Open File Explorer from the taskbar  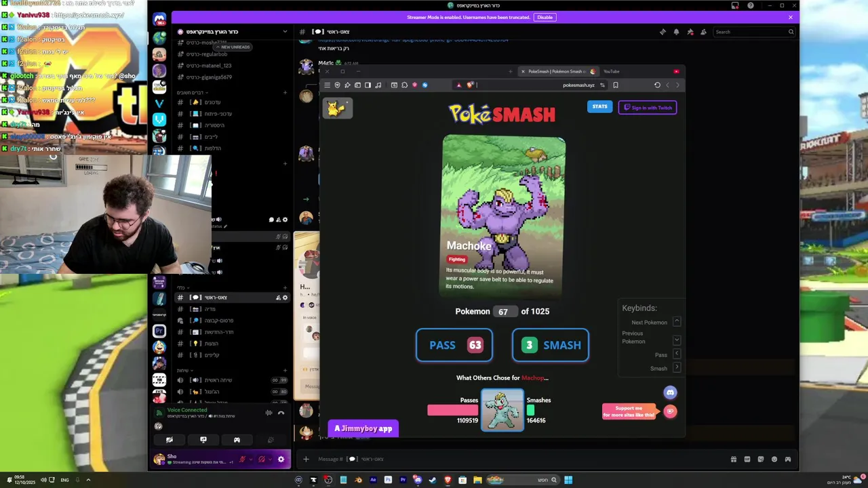(x=477, y=480)
